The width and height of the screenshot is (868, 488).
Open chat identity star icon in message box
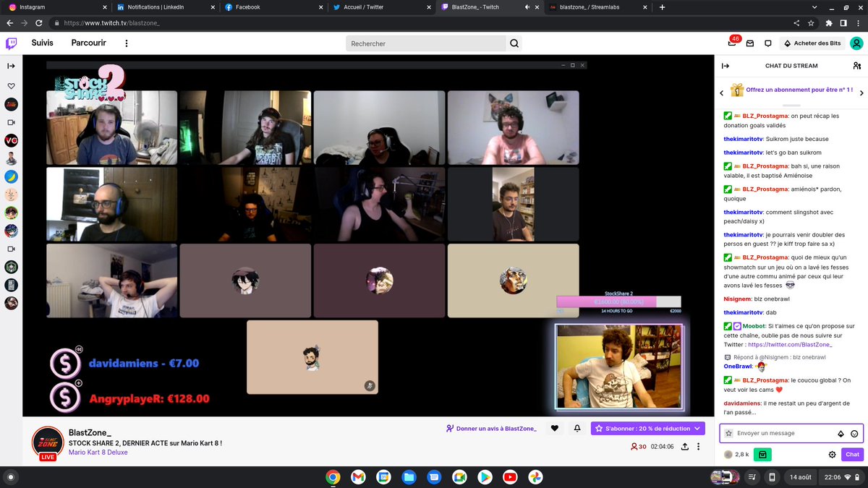pos(728,433)
